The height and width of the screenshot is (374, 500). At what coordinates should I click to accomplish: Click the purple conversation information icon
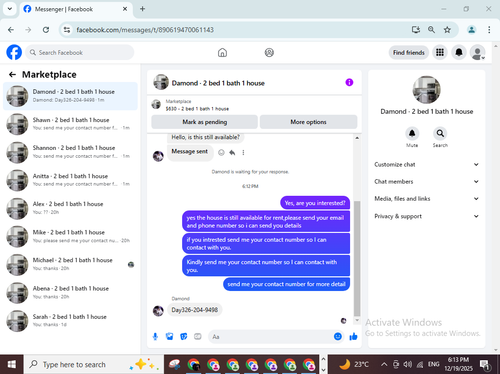click(x=349, y=82)
